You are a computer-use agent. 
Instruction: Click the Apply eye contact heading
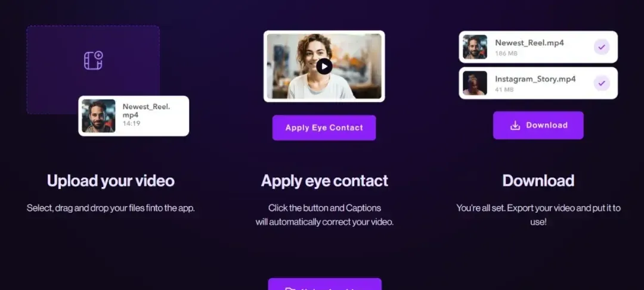(x=324, y=181)
